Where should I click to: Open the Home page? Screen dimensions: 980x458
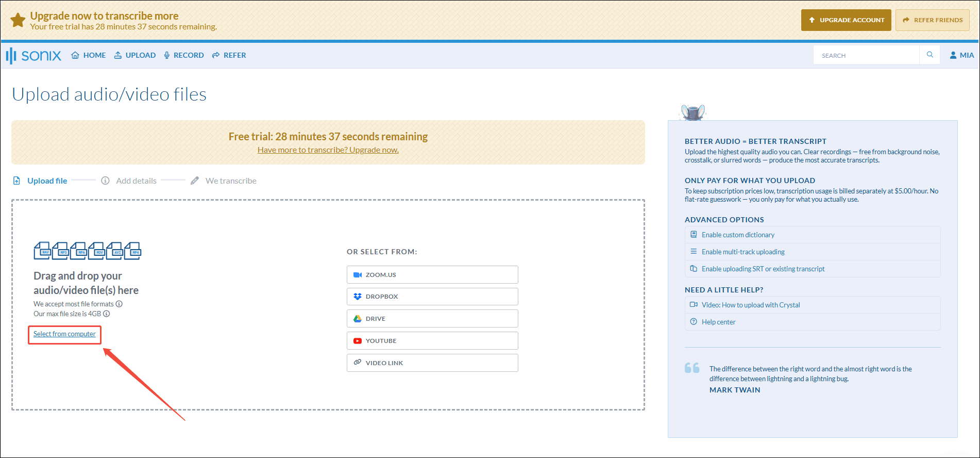pyautogui.click(x=89, y=55)
